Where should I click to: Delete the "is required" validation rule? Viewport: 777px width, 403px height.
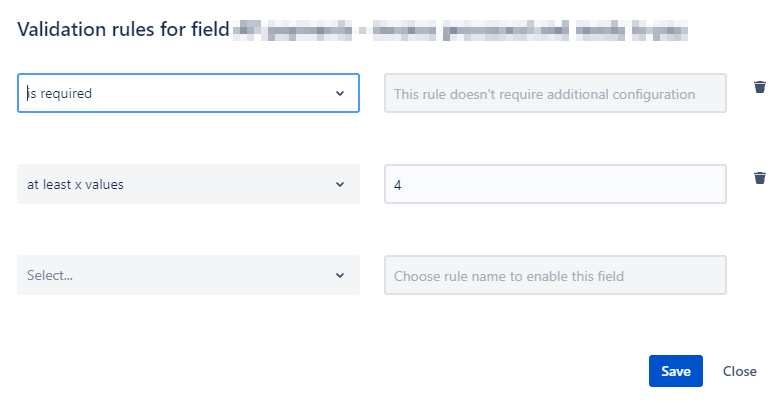760,87
